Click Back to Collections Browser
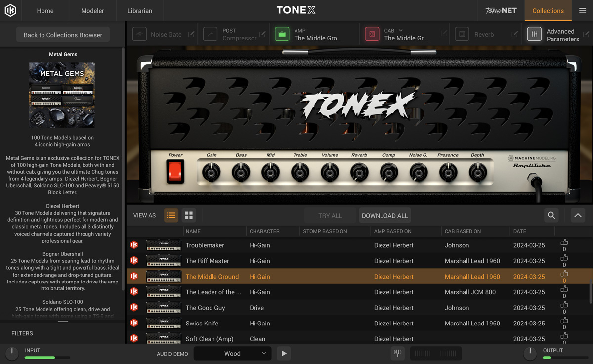This screenshot has width=593, height=364. [x=63, y=35]
